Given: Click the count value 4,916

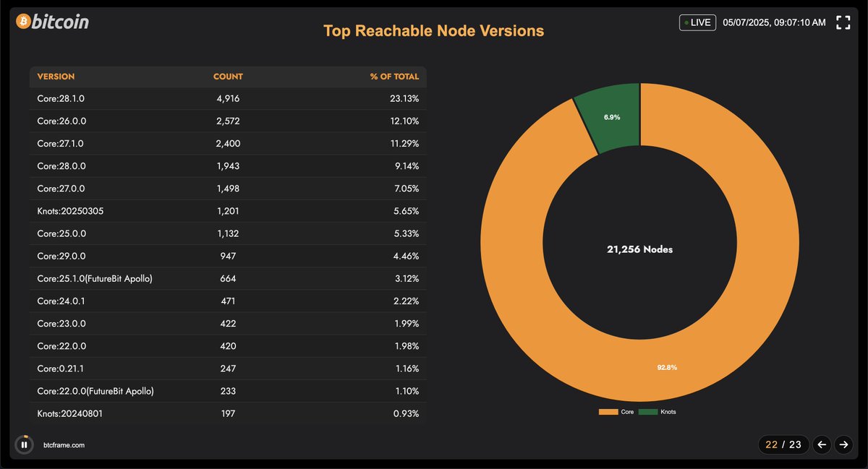Looking at the screenshot, I should click(x=228, y=99).
